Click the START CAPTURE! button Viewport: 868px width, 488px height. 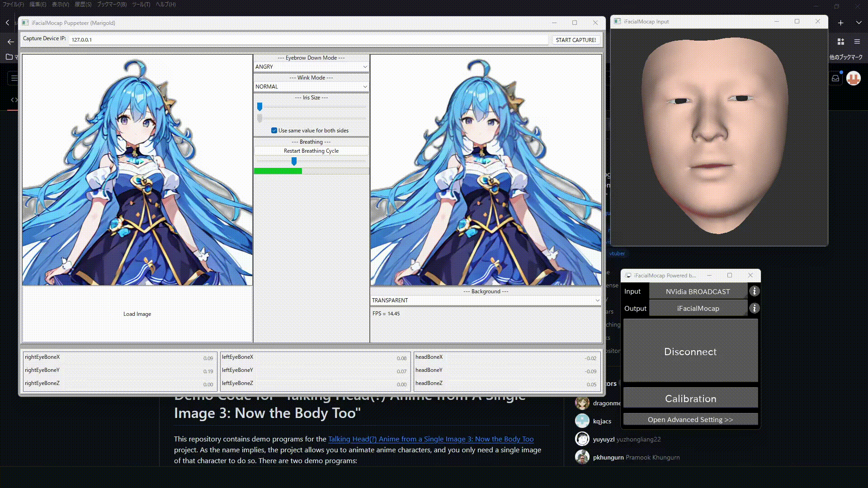pos(576,40)
